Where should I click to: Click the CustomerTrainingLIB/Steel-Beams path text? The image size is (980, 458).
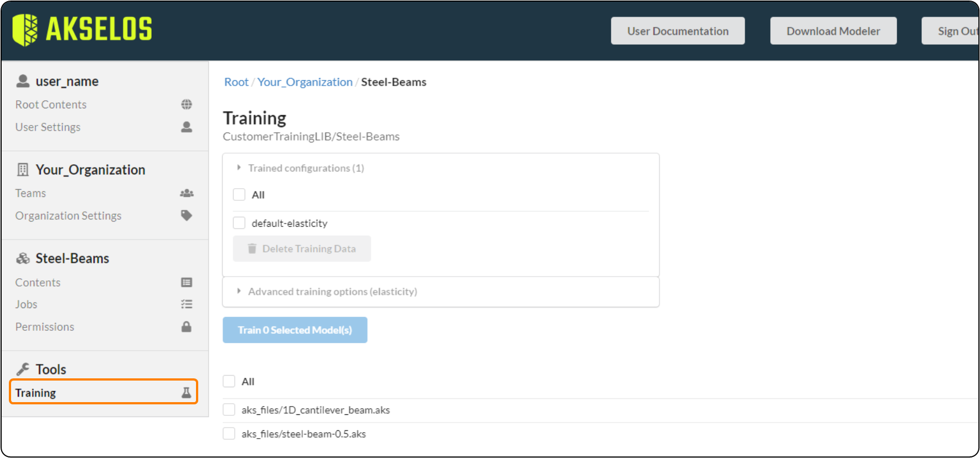(311, 137)
